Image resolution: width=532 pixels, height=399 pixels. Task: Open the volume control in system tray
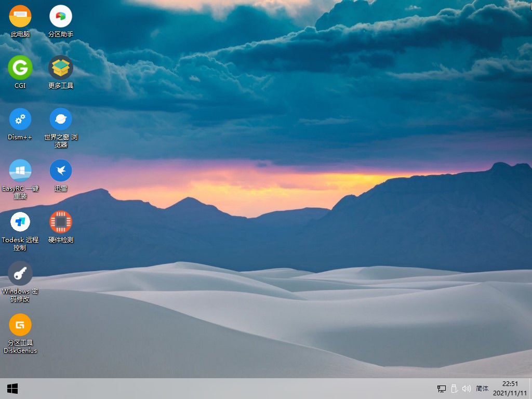pyautogui.click(x=467, y=388)
